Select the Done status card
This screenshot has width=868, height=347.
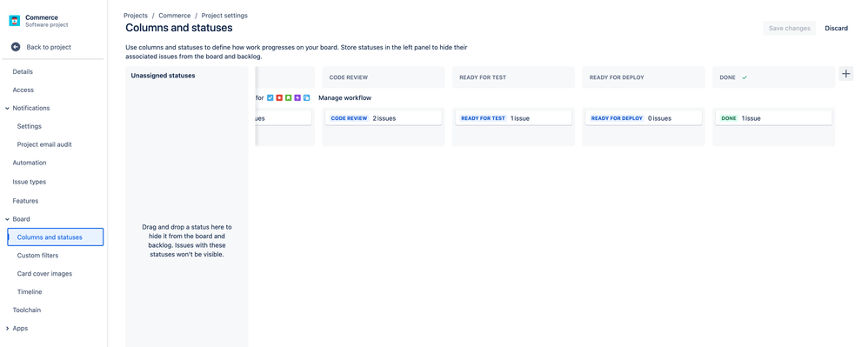[x=773, y=118]
